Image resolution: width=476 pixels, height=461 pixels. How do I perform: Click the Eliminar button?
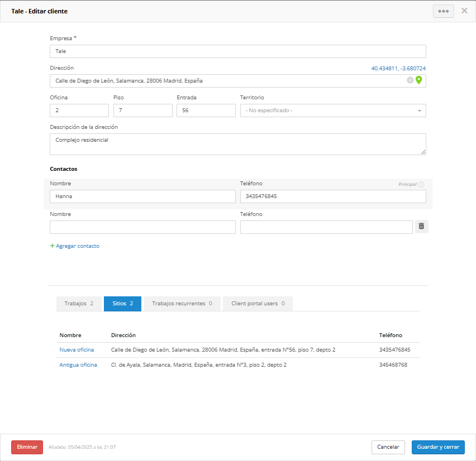(x=27, y=447)
